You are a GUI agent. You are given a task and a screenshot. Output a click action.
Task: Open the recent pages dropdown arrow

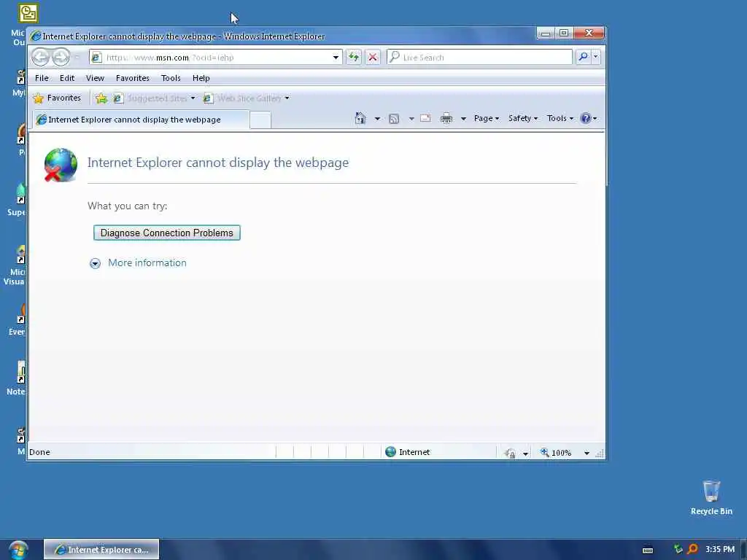pos(77,57)
